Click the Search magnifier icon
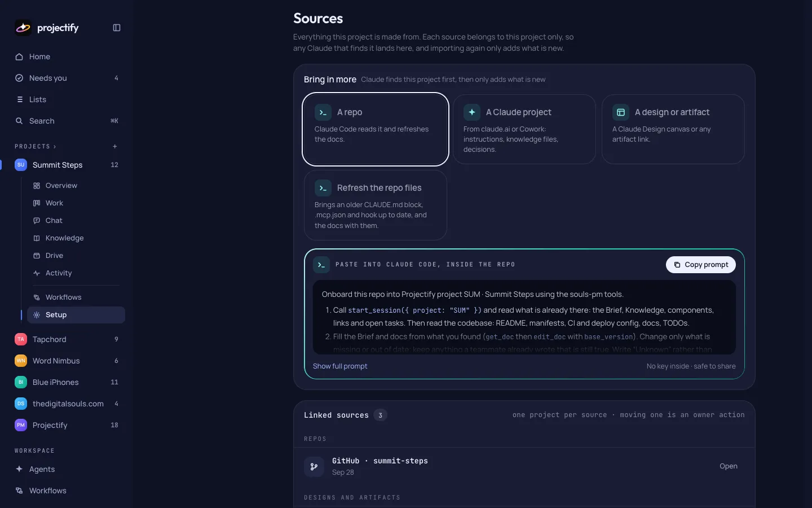Screen dimensions: 812x508 (x=19, y=121)
